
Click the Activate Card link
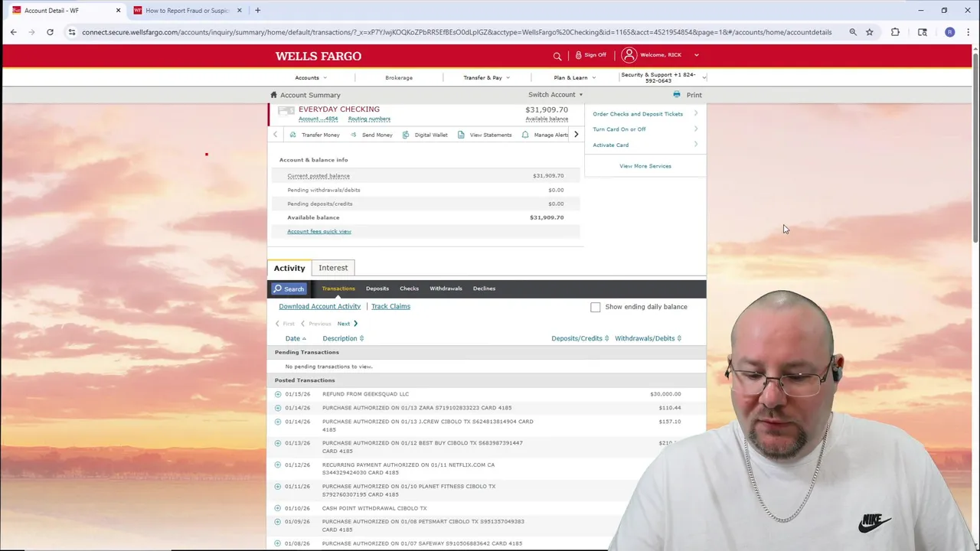click(611, 145)
